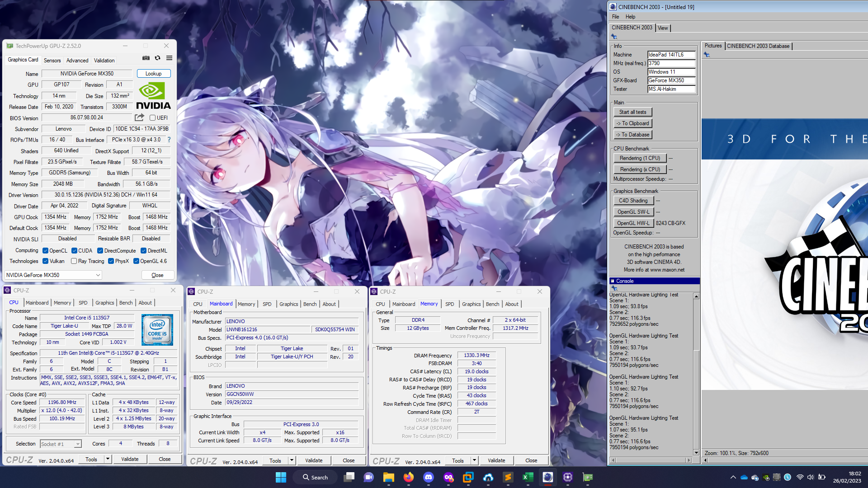Open the File menu in CINEBENCH
The width and height of the screenshot is (868, 488).
click(615, 17)
